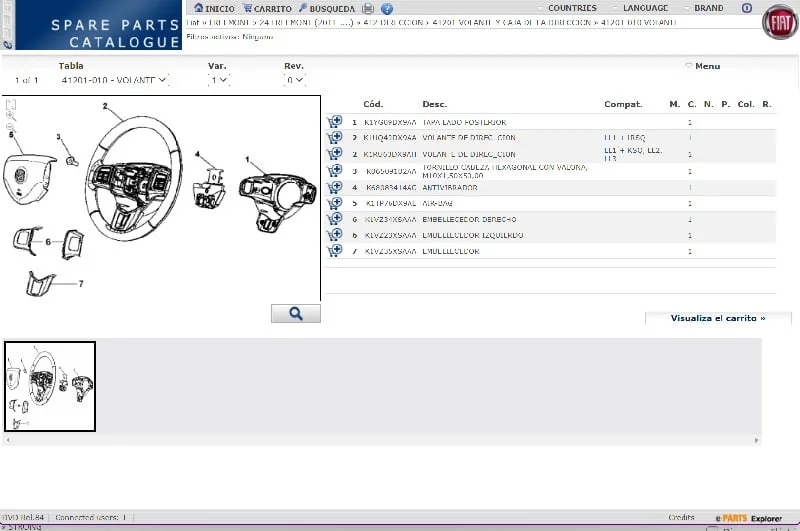800x531 pixels.
Task: Open BÚSQUEDA search menu
Action: (x=326, y=9)
